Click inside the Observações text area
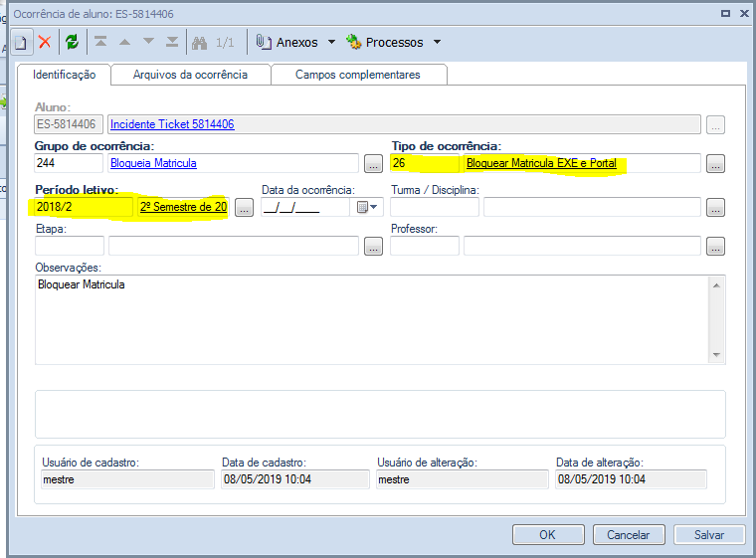Screen dimensions: 756x558 point(371,319)
